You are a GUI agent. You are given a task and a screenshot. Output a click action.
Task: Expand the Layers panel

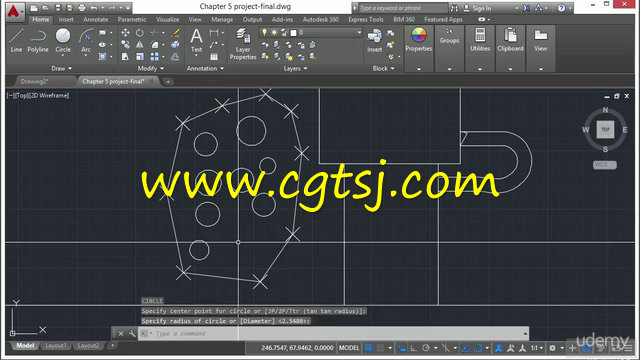click(296, 69)
